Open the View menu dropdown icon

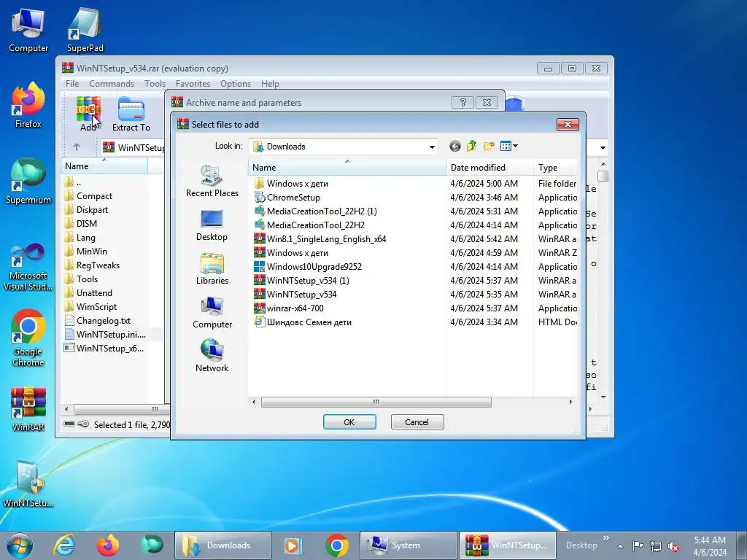[x=508, y=146]
